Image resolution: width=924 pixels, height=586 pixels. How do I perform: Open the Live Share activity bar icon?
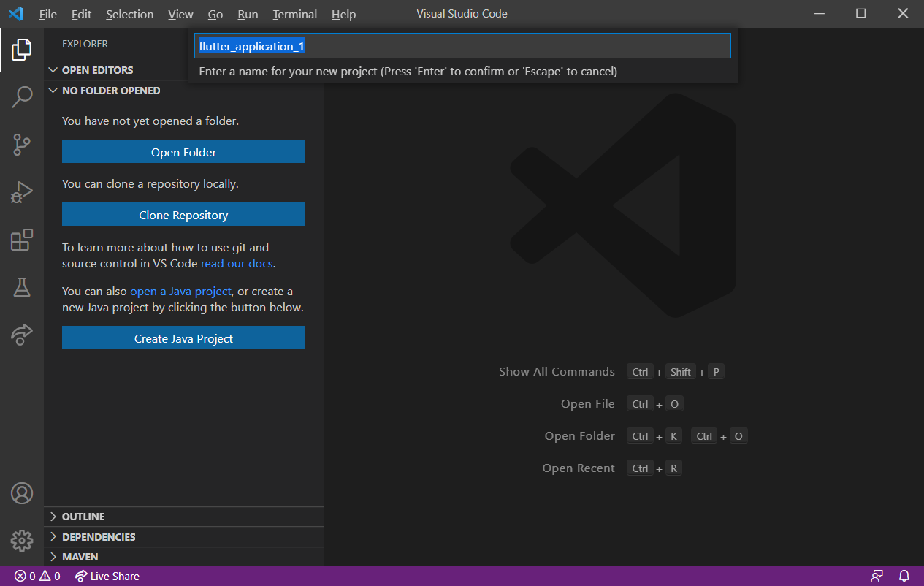tap(22, 334)
